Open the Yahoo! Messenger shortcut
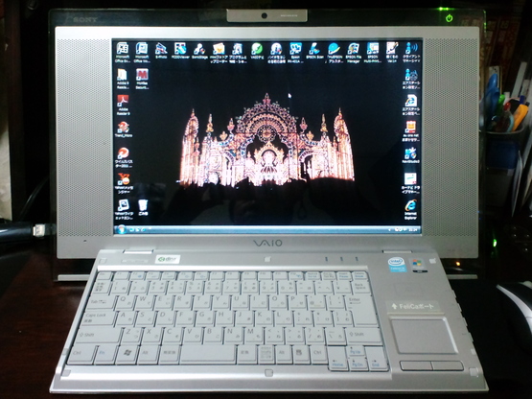 tap(124, 183)
